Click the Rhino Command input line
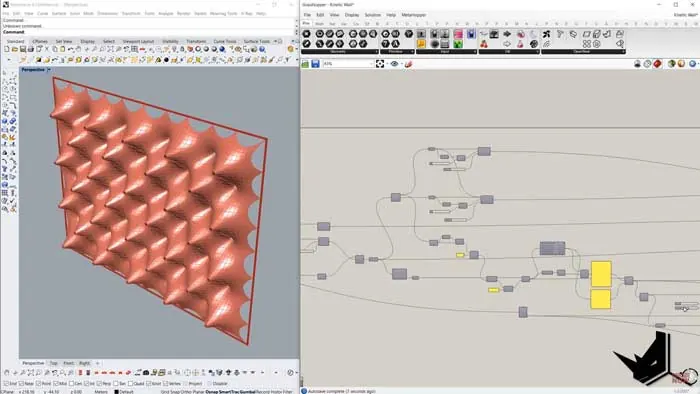Screen dimensions: 700x394 (147, 32)
